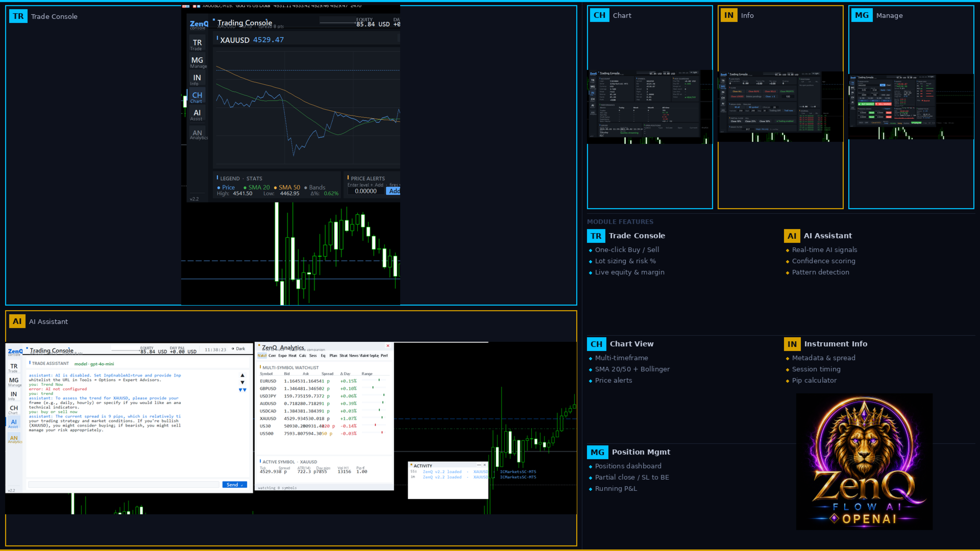
Task: Select US500 row in multi-symbol watchlist
Action: click(x=325, y=434)
